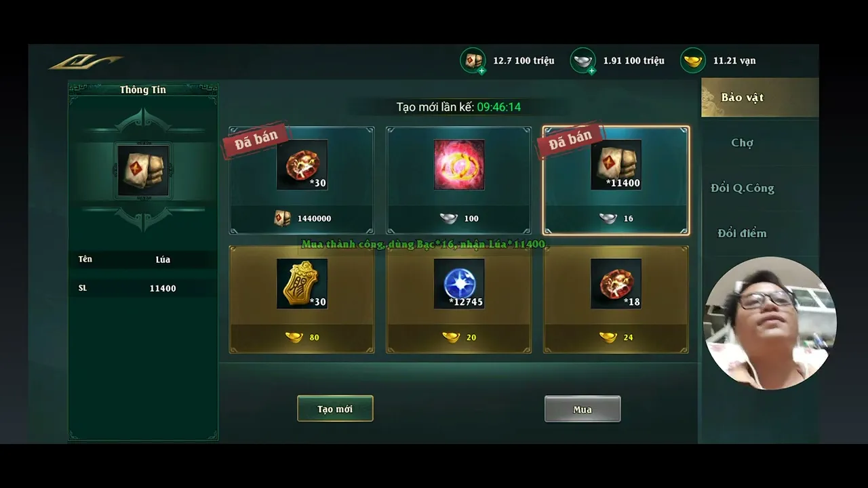Open the Đổi Q.Công tab
Viewport: 868px width, 488px height.
742,188
